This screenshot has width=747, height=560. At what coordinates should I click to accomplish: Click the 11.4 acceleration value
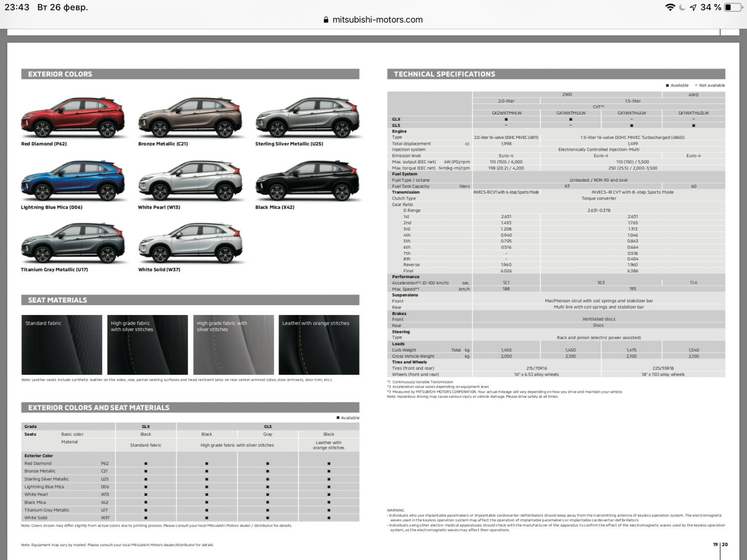pos(693,283)
